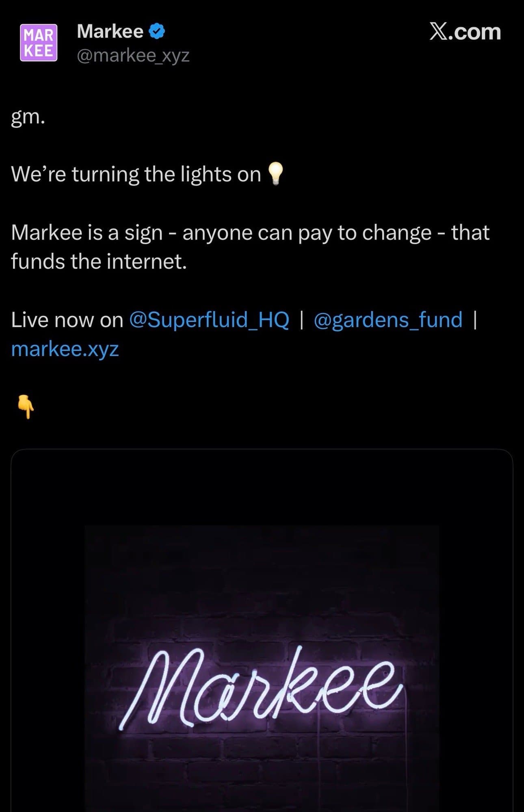Image resolution: width=524 pixels, height=812 pixels.
Task: Open the @Superfluid_HQ mention
Action: (209, 320)
